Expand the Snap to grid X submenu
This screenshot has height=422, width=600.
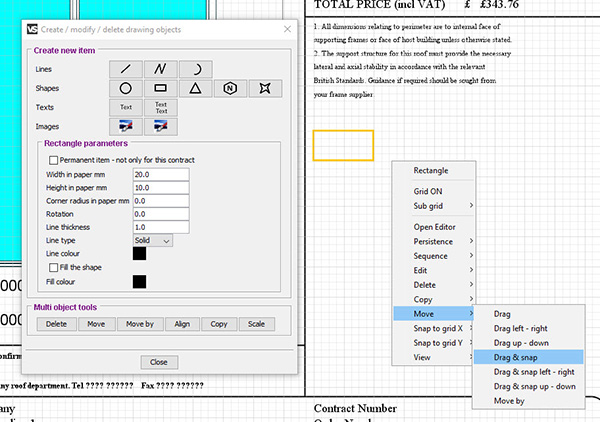[x=434, y=328]
